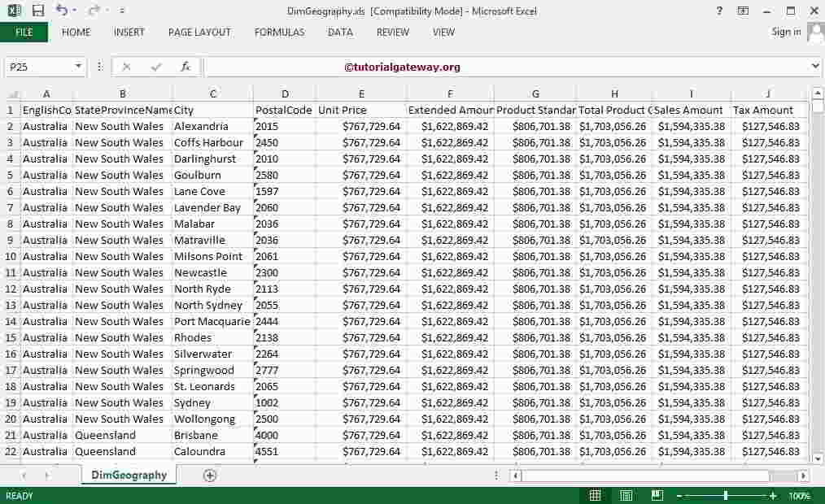Add a new worksheet with the plus button
Image resolution: width=825 pixels, height=504 pixels.
click(209, 474)
